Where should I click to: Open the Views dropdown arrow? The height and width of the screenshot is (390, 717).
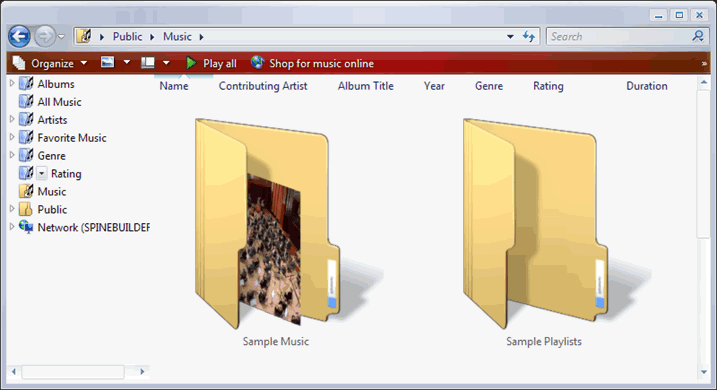tap(127, 62)
